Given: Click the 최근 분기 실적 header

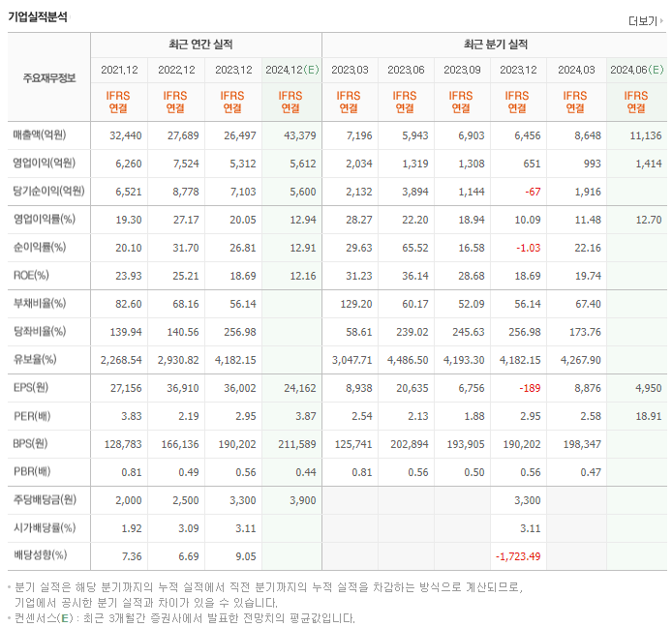Looking at the screenshot, I should (496, 45).
